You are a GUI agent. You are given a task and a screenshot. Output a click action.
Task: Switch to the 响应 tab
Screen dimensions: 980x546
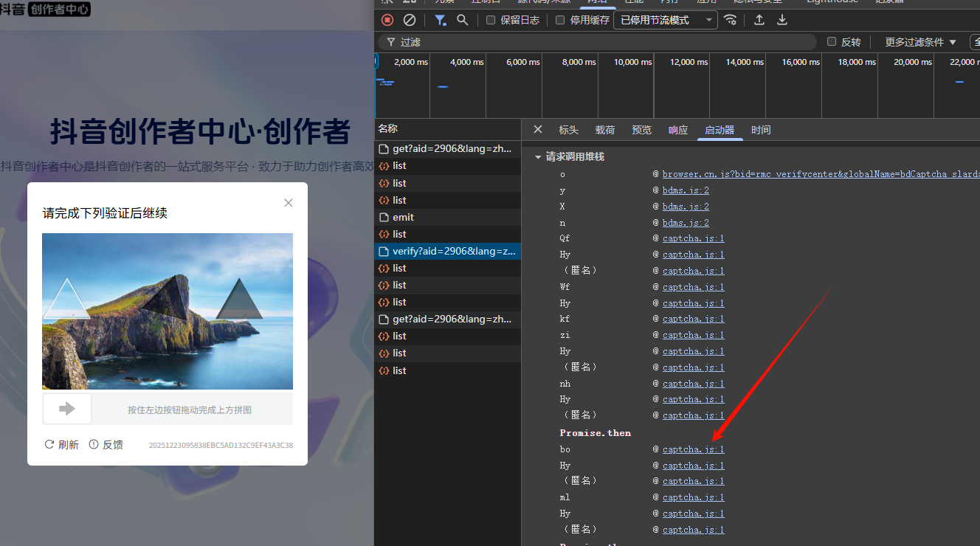pyautogui.click(x=678, y=130)
